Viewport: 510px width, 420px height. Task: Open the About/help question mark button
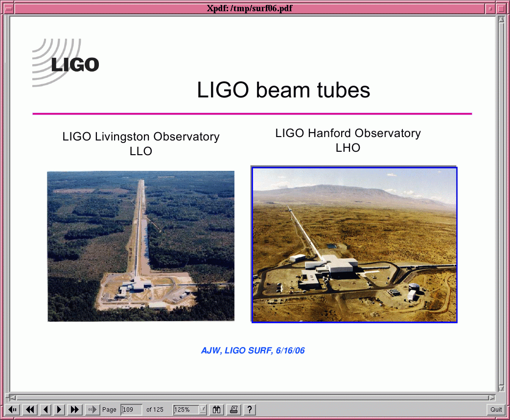249,410
